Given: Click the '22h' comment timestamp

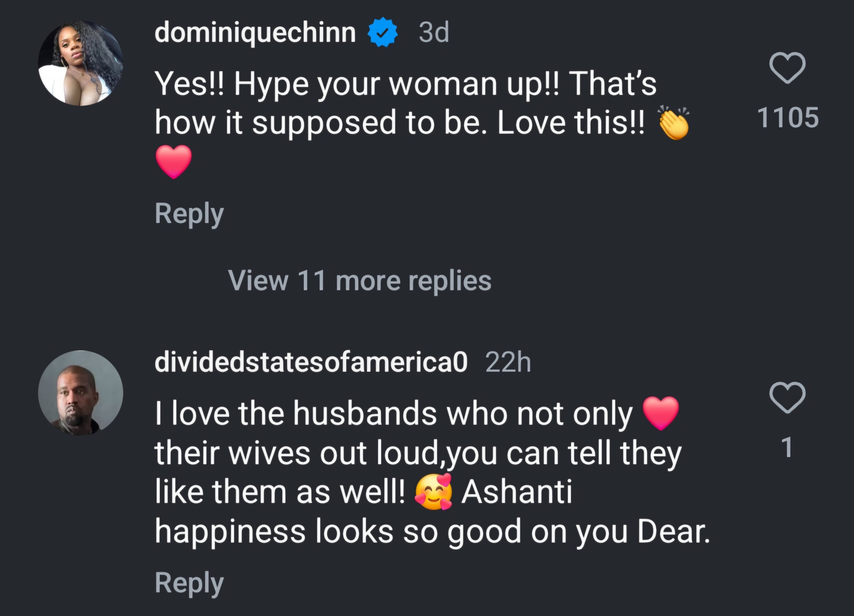Looking at the screenshot, I should (508, 362).
